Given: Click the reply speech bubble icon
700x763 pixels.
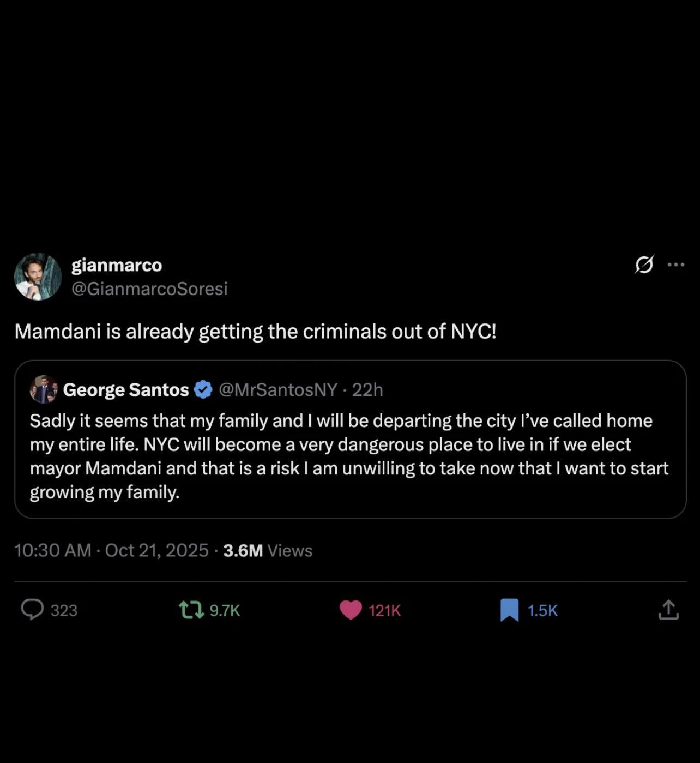Looking at the screenshot, I should pyautogui.click(x=32, y=610).
